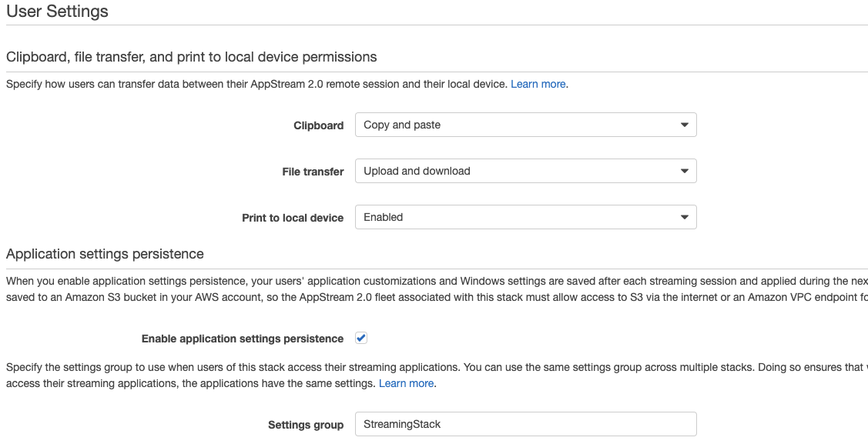Click the 'Enable application settings persistence' label
The height and width of the screenshot is (444, 868).
click(242, 339)
